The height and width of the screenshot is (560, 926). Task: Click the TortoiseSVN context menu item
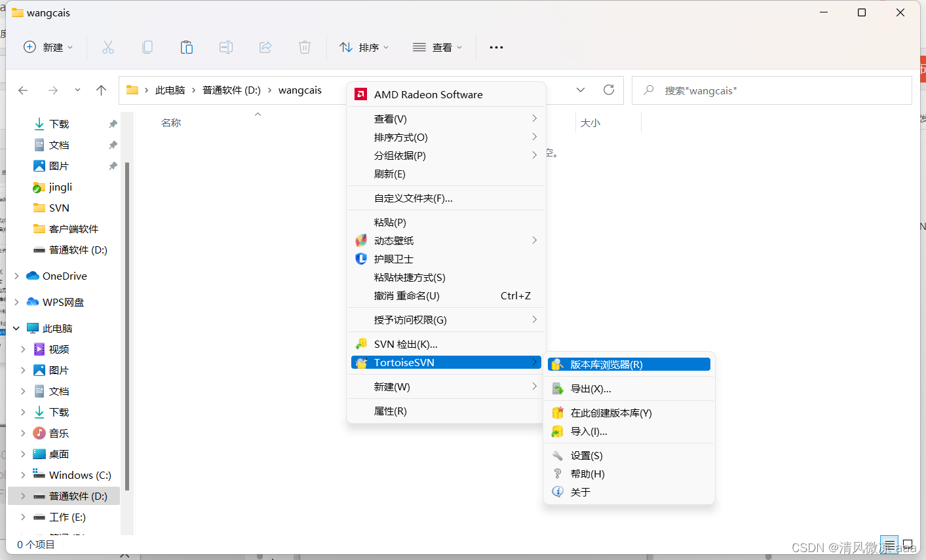(x=446, y=362)
